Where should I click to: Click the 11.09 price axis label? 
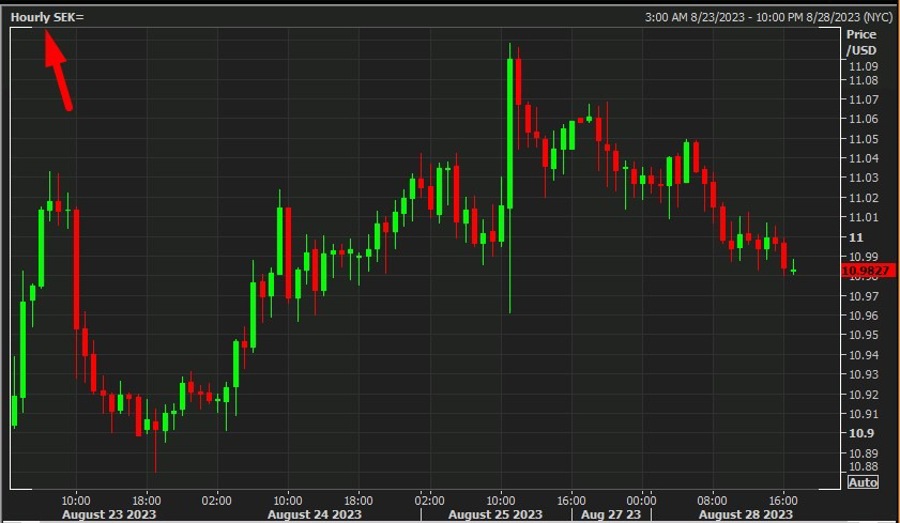coord(863,66)
